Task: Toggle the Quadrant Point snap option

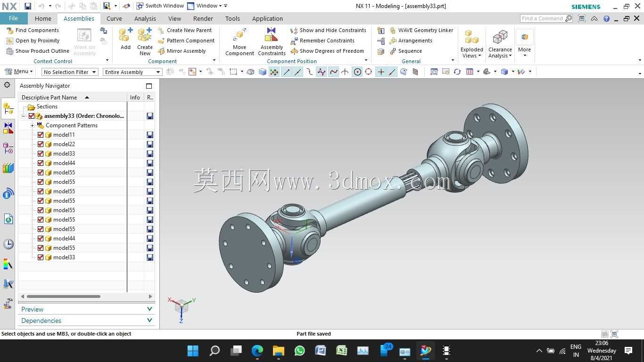Action: 369,72
